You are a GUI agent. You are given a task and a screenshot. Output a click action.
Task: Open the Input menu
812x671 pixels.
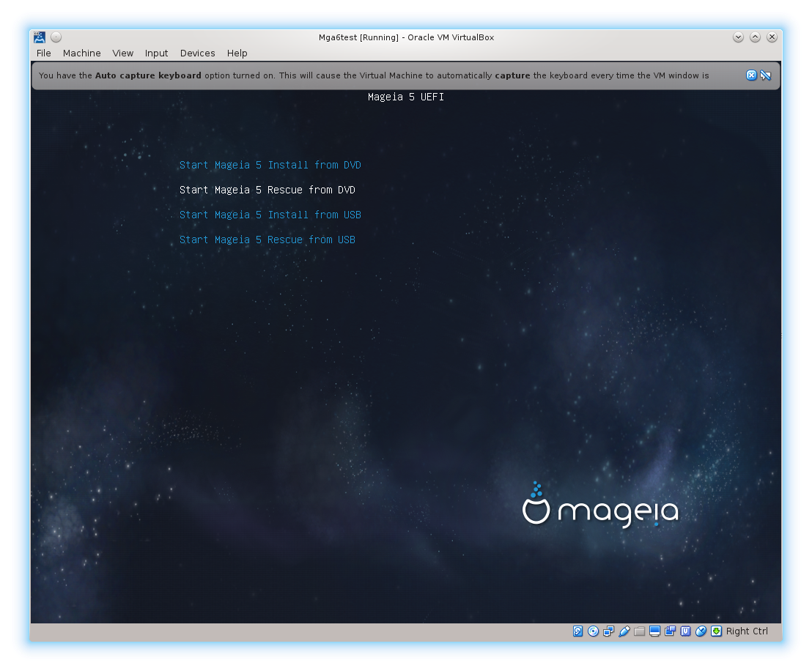click(x=156, y=53)
